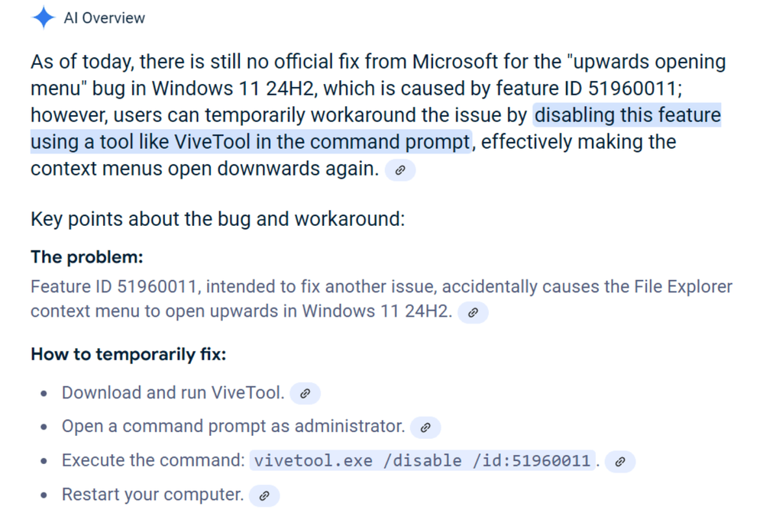The height and width of the screenshot is (532, 763).
Task: Click 'How to temporarily fix:' heading
Action: pos(128,355)
